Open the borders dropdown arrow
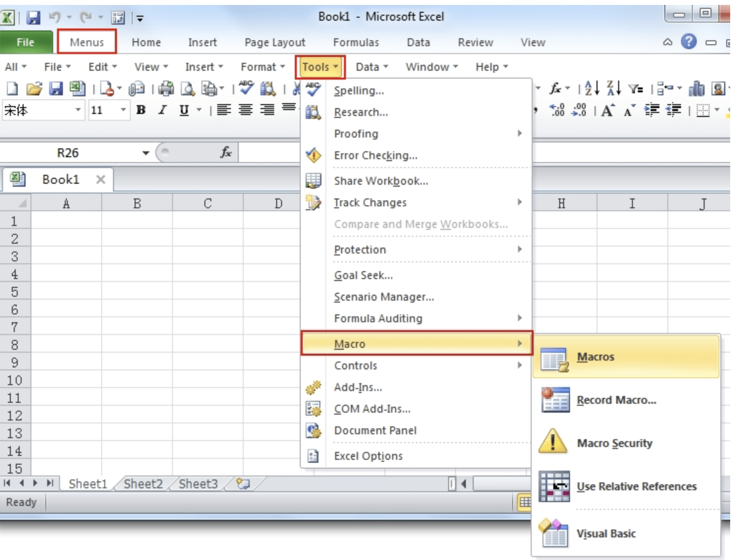Viewport: 741px width, 560px height. coord(717,110)
